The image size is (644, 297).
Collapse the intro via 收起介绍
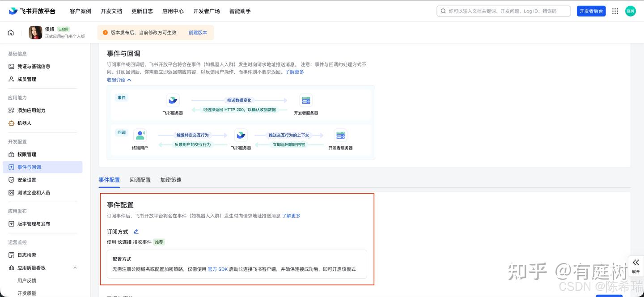[119, 80]
